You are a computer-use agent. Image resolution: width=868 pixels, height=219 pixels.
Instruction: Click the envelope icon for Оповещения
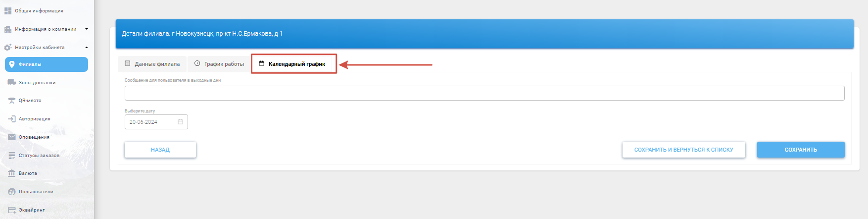click(12, 137)
